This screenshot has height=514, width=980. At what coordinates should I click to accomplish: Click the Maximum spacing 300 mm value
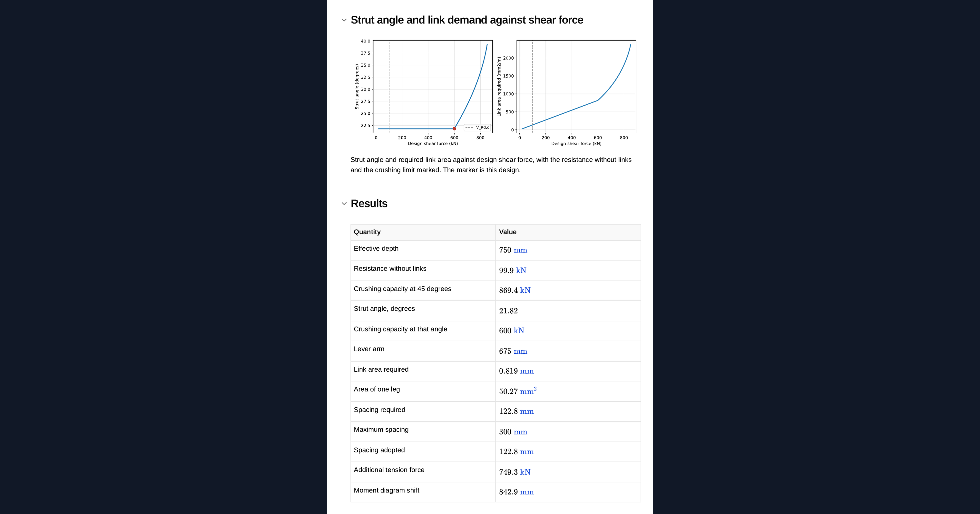[x=513, y=432]
